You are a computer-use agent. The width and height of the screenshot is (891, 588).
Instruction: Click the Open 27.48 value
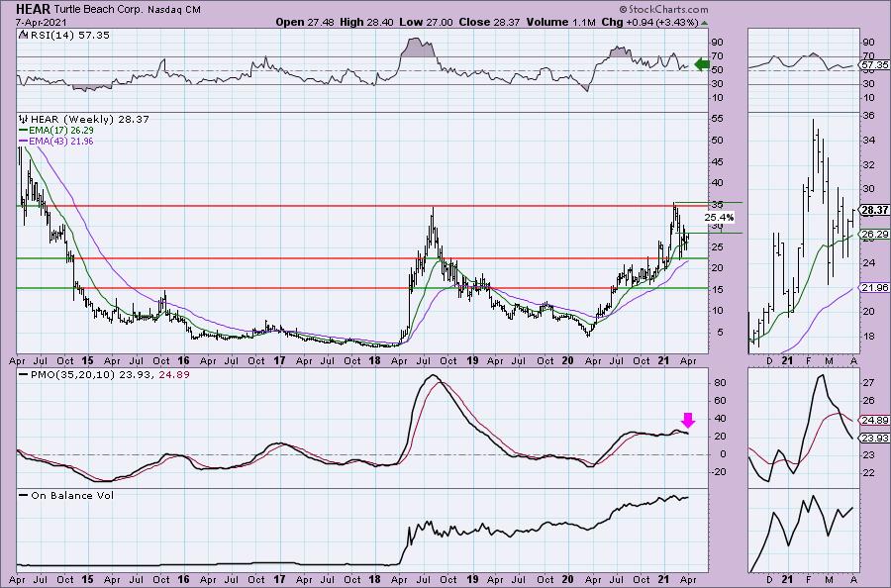[x=305, y=22]
